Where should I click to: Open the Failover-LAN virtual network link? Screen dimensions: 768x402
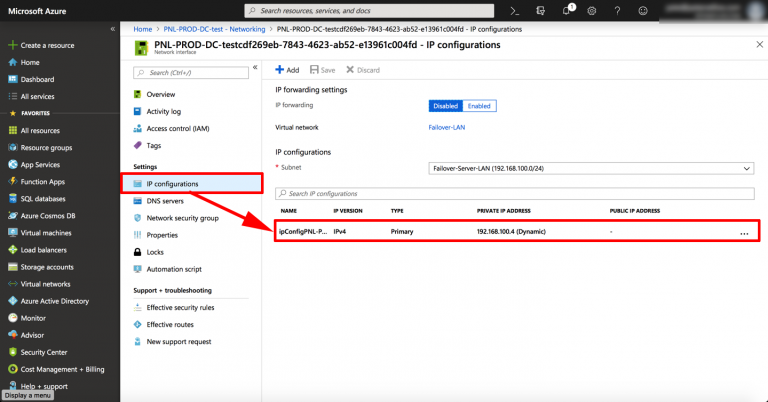[x=447, y=127]
